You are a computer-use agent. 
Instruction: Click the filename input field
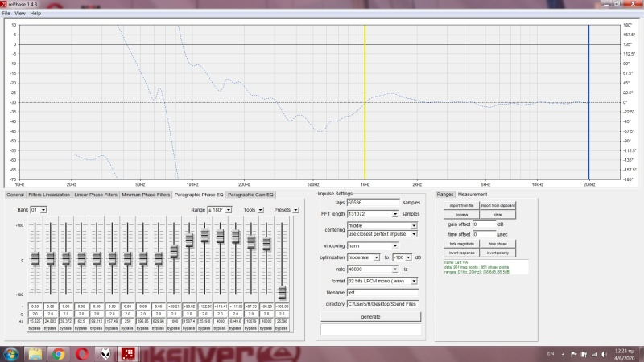click(x=382, y=292)
